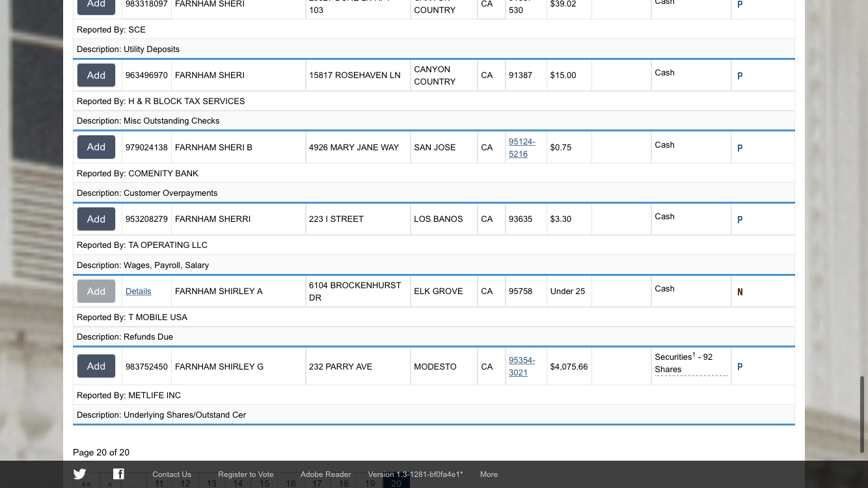The height and width of the screenshot is (488, 868).
Task: Open Register to Vote footer link
Action: point(246,474)
